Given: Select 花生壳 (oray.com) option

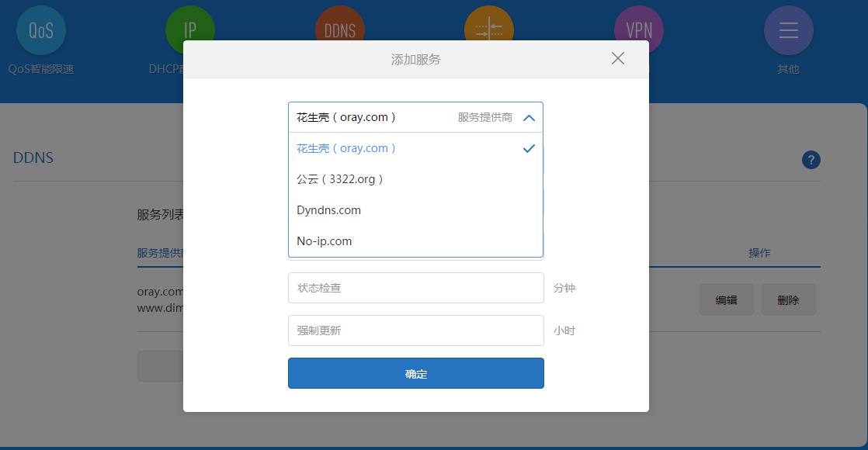Looking at the screenshot, I should tap(415, 148).
